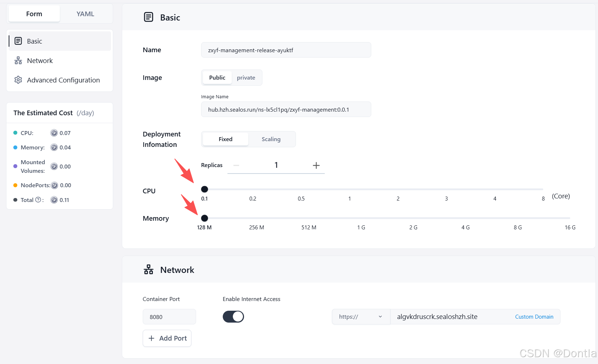The image size is (598, 364).
Task: Click the Total 0.11 cost value
Action: point(64,200)
